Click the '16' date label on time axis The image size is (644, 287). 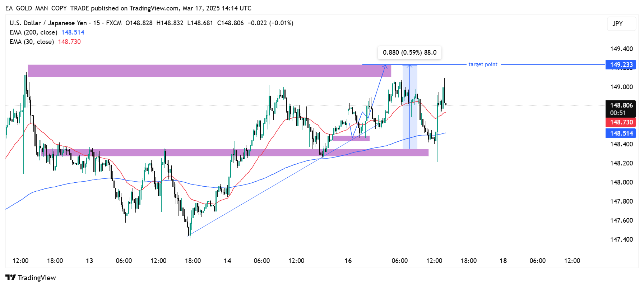(x=348, y=261)
